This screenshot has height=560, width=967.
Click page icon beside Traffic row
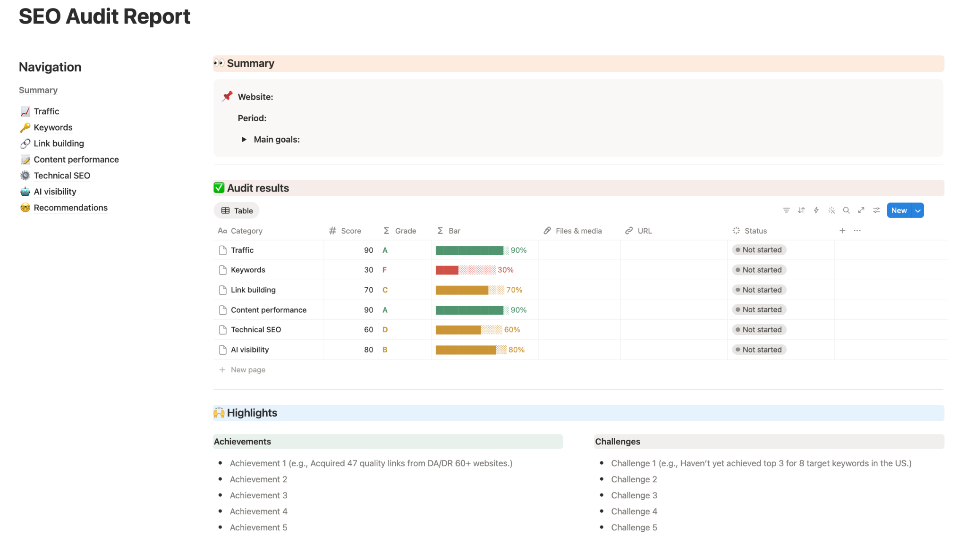pos(223,250)
